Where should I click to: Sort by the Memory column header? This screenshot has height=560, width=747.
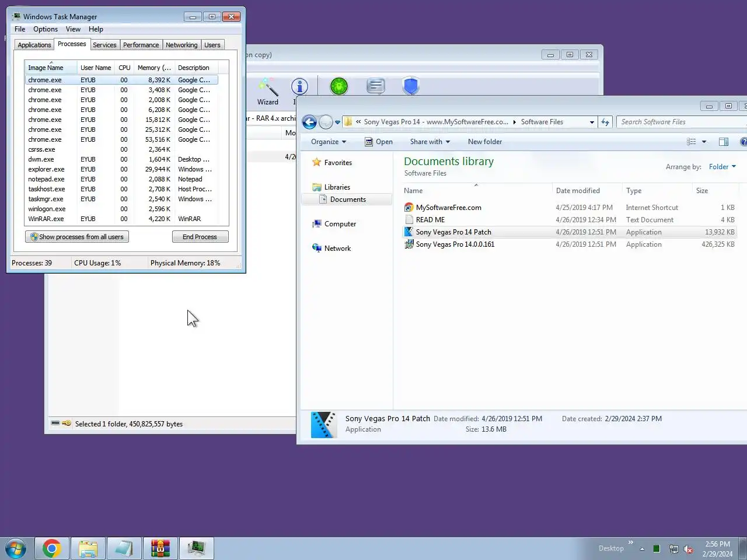(154, 68)
